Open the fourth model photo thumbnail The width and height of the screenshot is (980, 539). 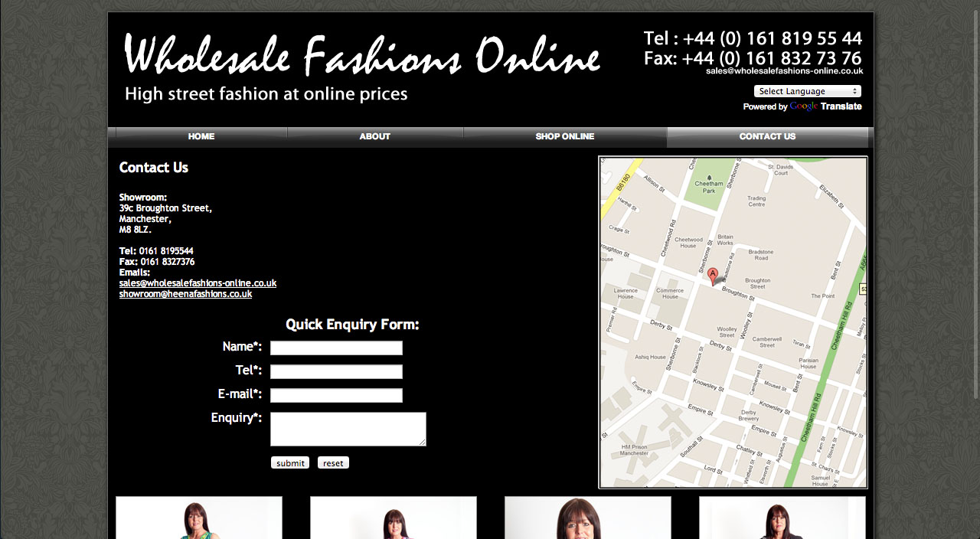pyautogui.click(x=782, y=518)
